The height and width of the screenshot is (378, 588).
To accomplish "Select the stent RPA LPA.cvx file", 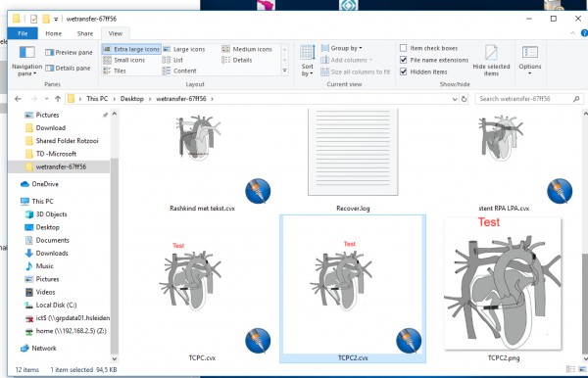I will click(504, 161).
